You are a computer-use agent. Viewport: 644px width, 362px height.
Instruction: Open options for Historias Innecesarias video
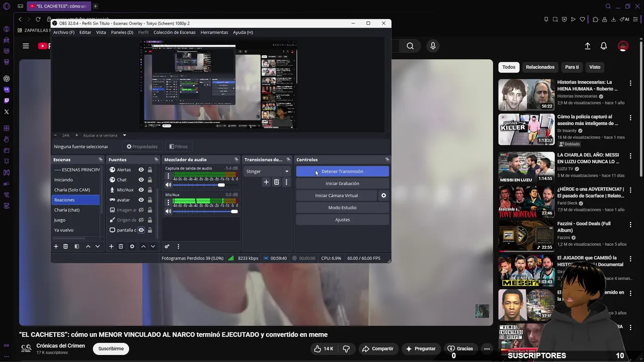(x=630, y=83)
